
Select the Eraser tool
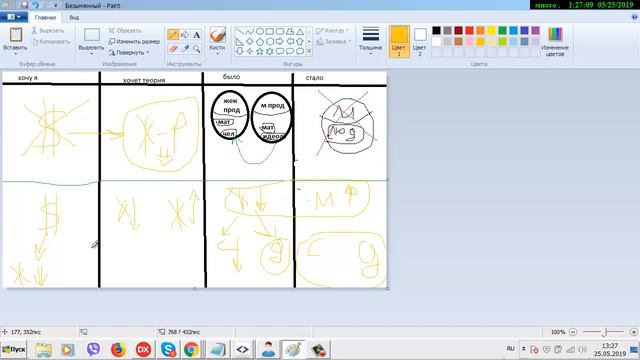(173, 49)
